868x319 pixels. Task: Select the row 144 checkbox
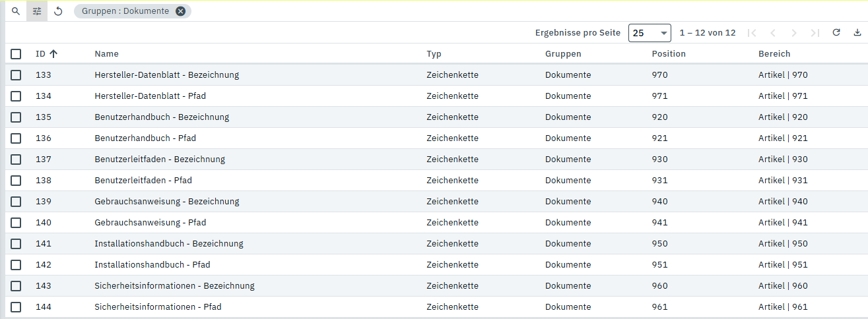tap(16, 307)
